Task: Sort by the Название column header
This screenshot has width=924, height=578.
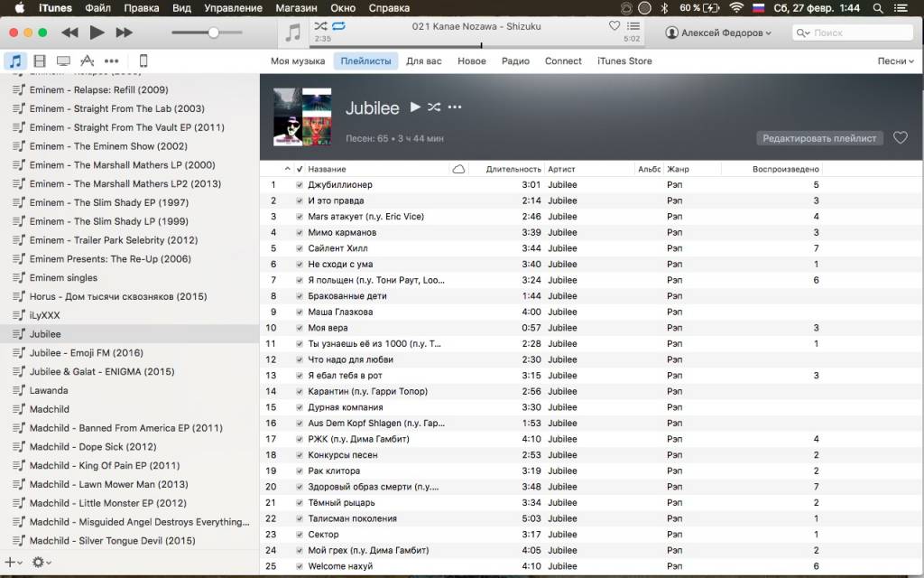Action: 327,169
